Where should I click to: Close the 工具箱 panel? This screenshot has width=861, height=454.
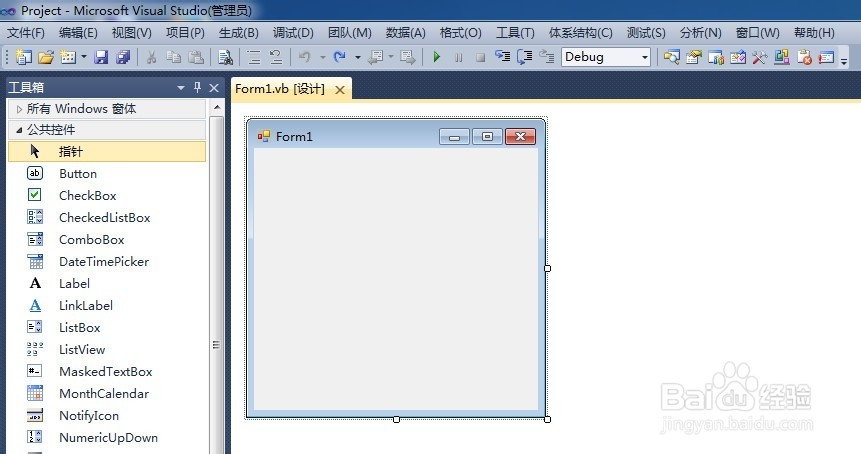(x=214, y=88)
